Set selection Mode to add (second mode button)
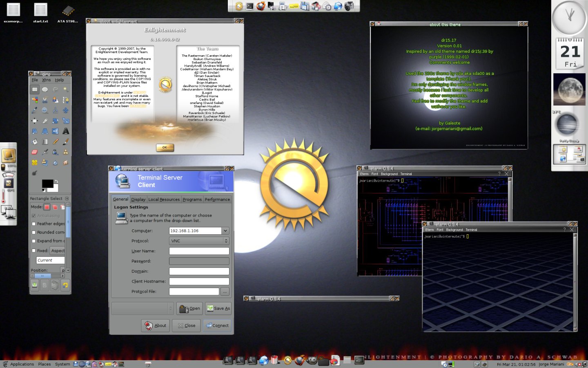This screenshot has width=588, height=368. (x=55, y=207)
